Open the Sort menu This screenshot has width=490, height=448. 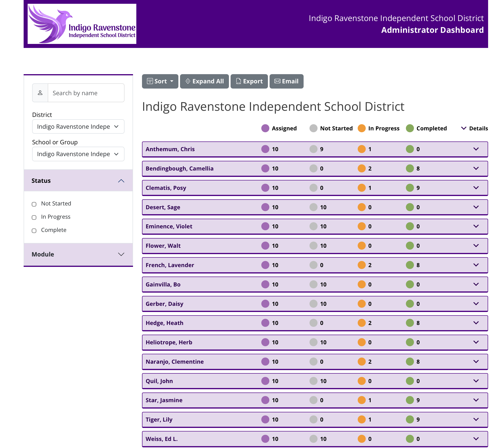(160, 81)
